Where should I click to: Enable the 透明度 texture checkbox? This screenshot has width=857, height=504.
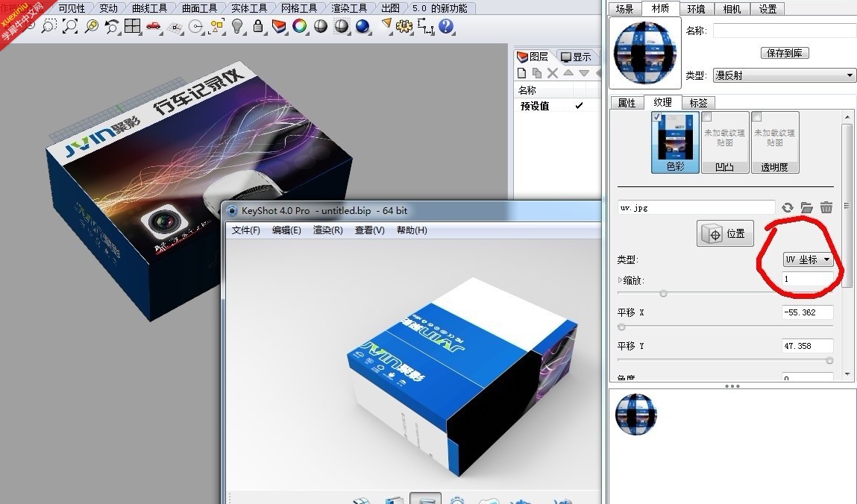click(x=757, y=117)
